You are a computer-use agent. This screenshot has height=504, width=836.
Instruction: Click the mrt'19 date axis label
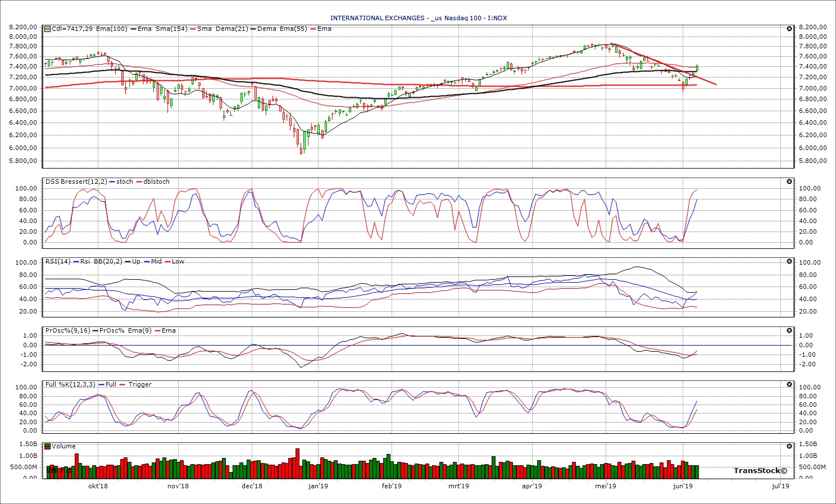click(x=458, y=486)
